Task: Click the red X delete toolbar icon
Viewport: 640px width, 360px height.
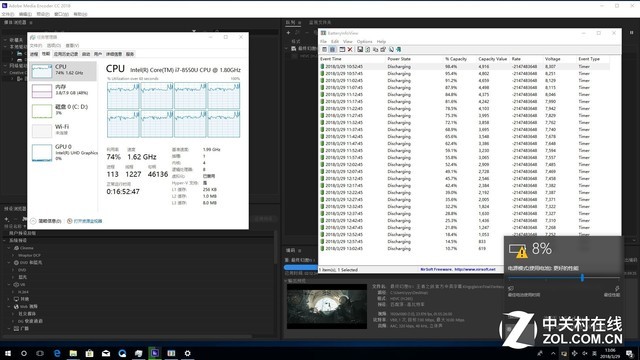Action: tap(350, 49)
